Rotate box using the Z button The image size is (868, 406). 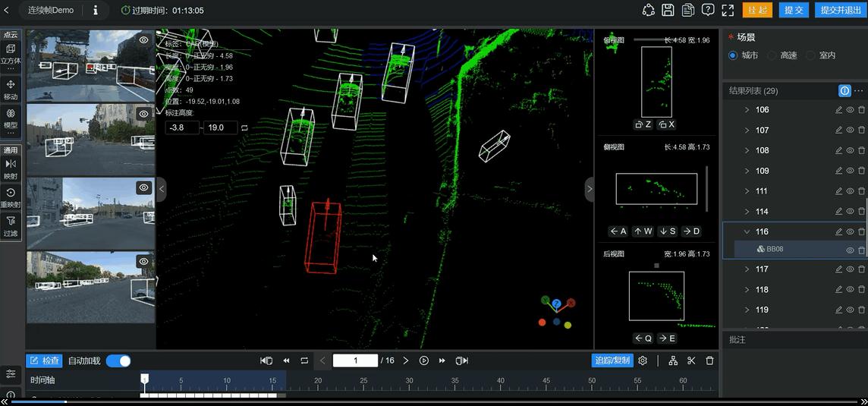(x=644, y=124)
